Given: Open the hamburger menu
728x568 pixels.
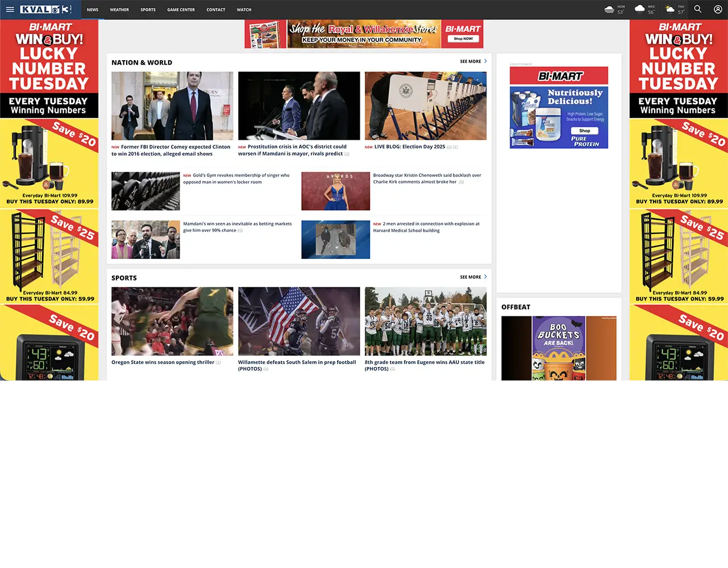Looking at the screenshot, I should (x=10, y=10).
